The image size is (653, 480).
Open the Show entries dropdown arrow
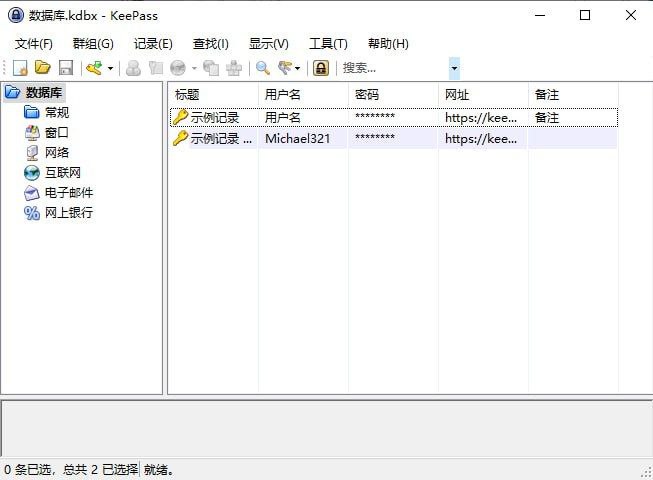pyautogui.click(x=298, y=68)
